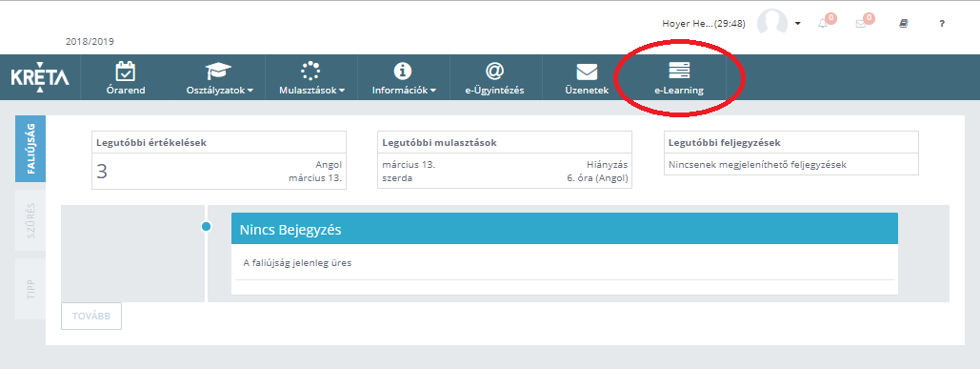Click the KRÉTA logo
This screenshot has width=980, height=369.
(40, 77)
